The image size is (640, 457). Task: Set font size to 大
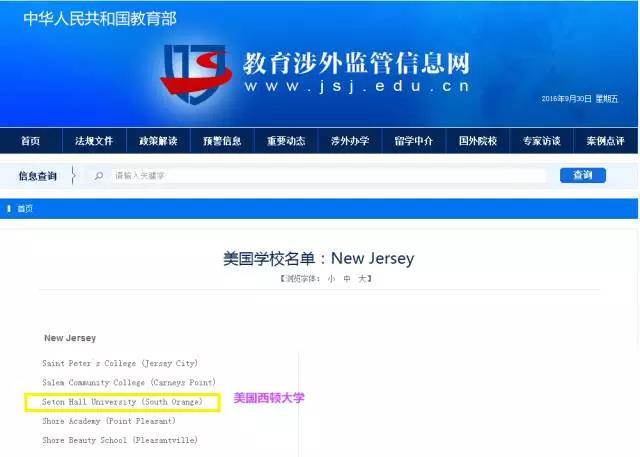362,279
